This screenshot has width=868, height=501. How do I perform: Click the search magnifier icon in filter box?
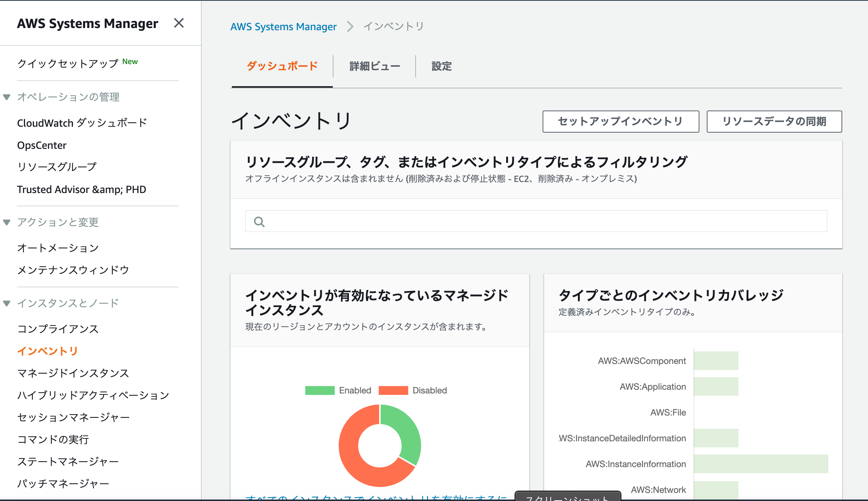(x=259, y=222)
